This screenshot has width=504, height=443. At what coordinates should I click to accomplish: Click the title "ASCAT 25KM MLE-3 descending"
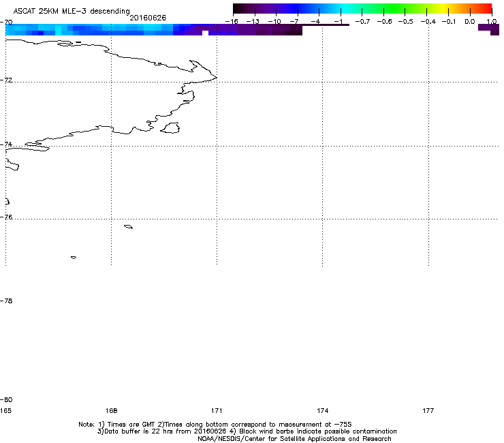point(72,11)
